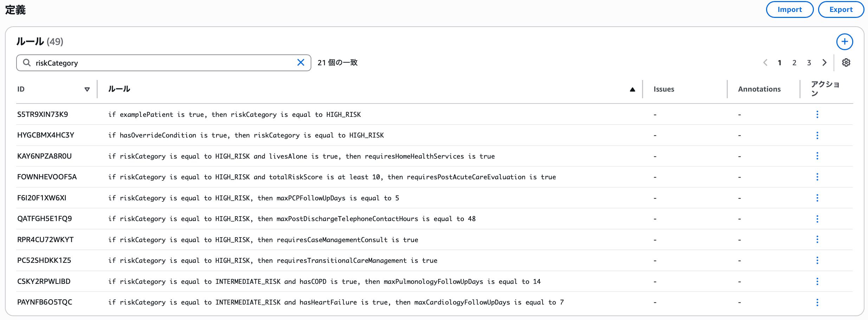Click the add rule plus icon
Image resolution: width=868 pixels, height=320 pixels.
click(x=844, y=42)
